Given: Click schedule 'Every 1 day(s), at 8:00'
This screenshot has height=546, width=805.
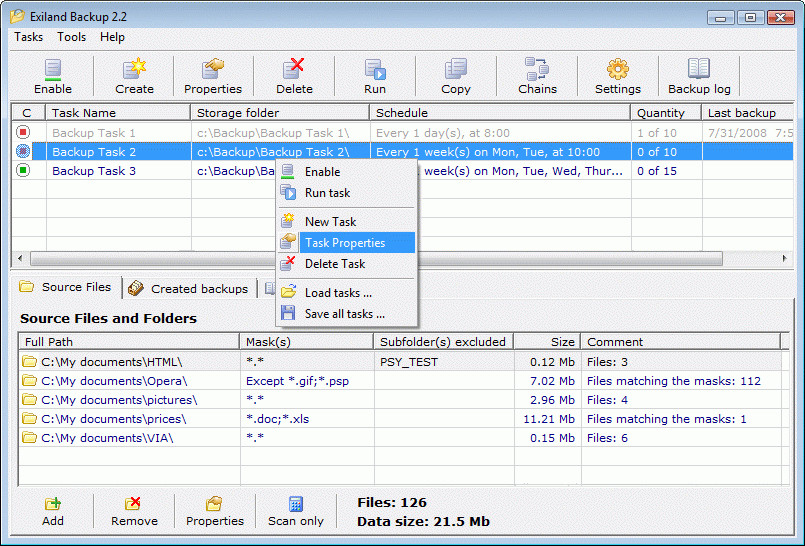Looking at the screenshot, I should click(x=443, y=133).
